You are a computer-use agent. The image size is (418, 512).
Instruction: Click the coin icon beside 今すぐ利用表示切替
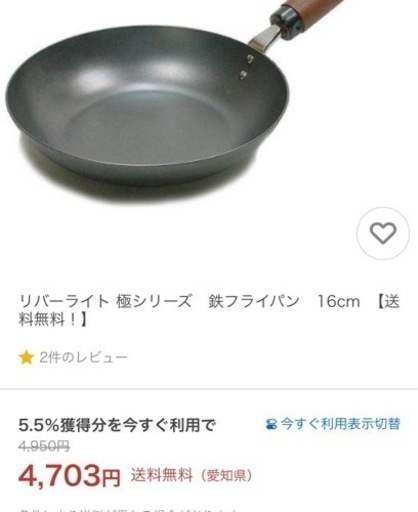(271, 424)
